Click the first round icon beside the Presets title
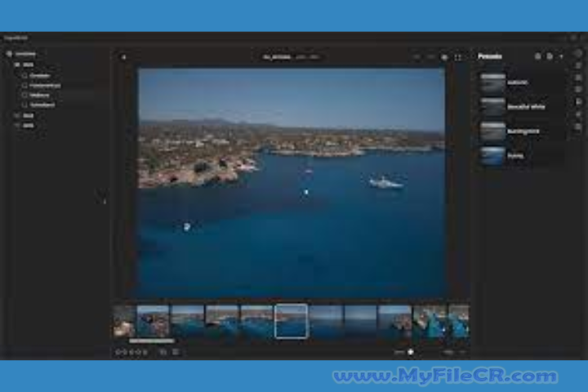Image resolution: width=588 pixels, height=392 pixels. click(537, 56)
